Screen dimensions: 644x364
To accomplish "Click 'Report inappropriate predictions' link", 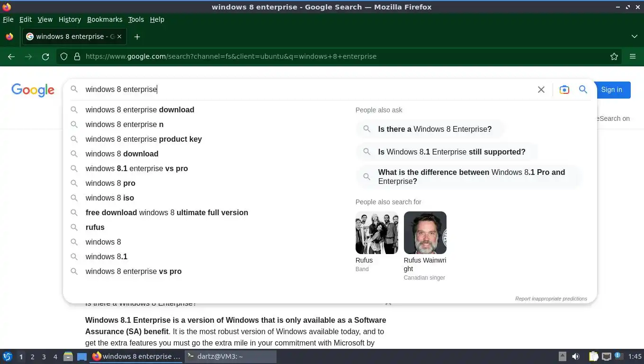I will pyautogui.click(x=551, y=299).
